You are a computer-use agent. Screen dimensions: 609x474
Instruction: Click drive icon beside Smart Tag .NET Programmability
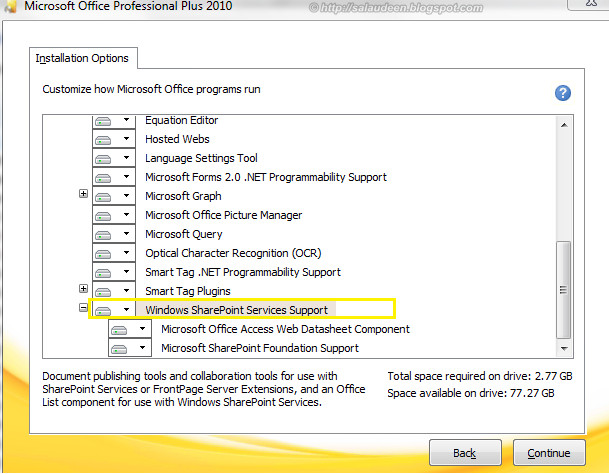click(103, 273)
